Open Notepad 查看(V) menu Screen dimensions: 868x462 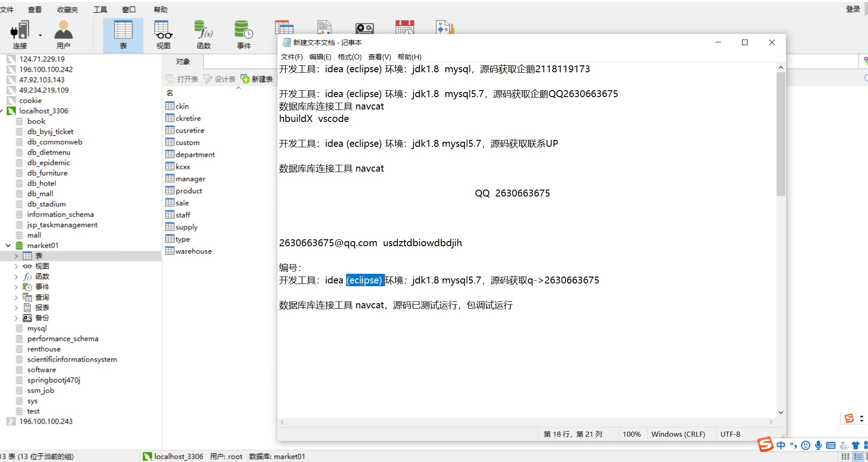coord(379,57)
